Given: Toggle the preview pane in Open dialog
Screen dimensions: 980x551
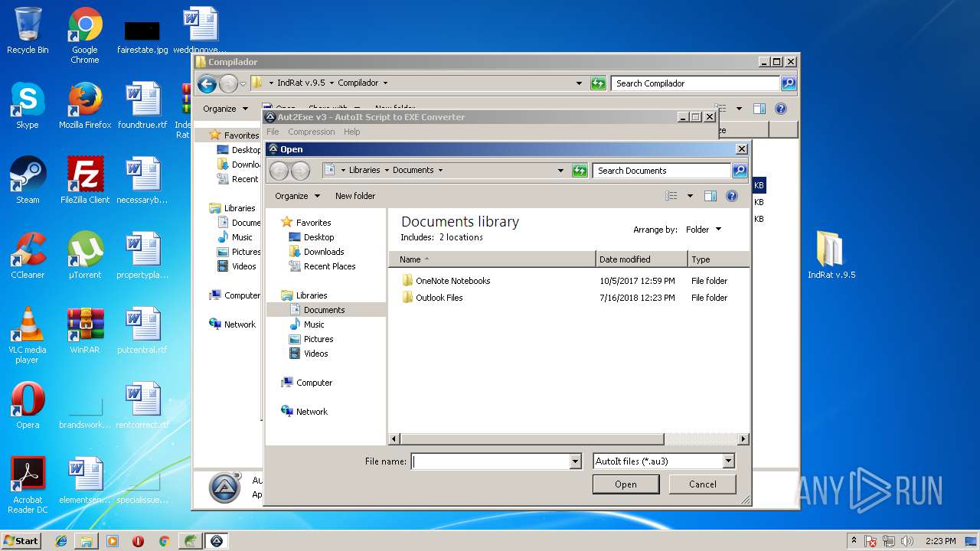Looking at the screenshot, I should 710,196.
